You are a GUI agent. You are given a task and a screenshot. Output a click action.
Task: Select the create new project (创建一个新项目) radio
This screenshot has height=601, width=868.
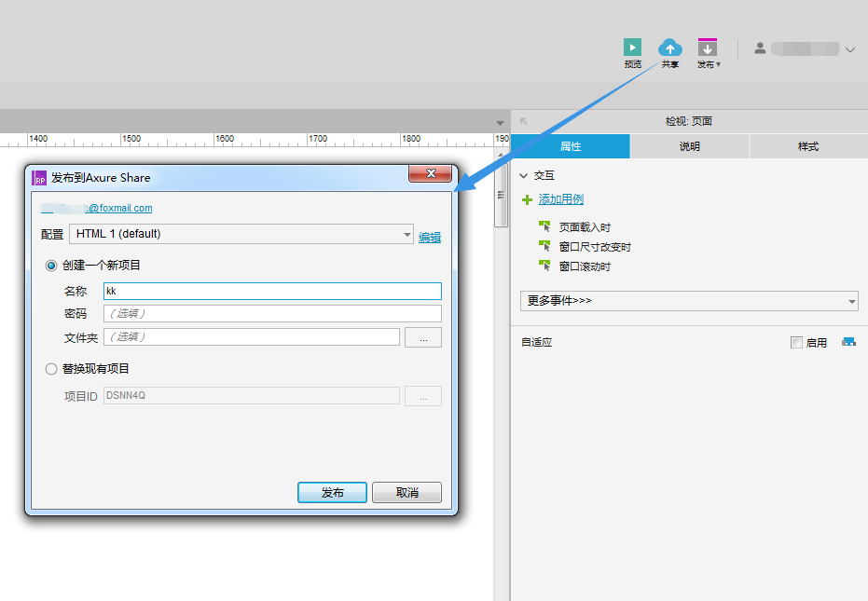[x=52, y=266]
